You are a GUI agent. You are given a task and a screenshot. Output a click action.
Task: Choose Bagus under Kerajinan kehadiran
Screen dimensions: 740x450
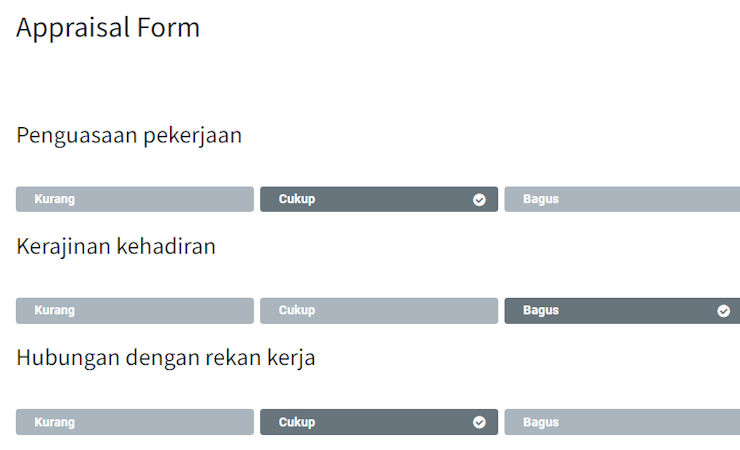point(622,310)
